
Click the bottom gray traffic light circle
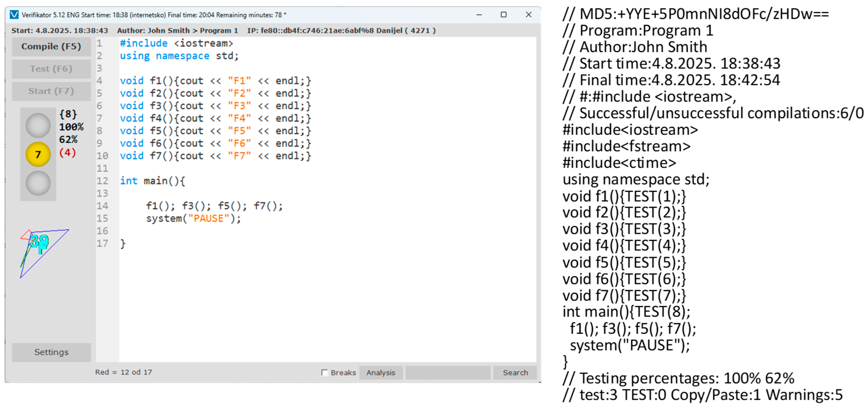pyautogui.click(x=38, y=183)
